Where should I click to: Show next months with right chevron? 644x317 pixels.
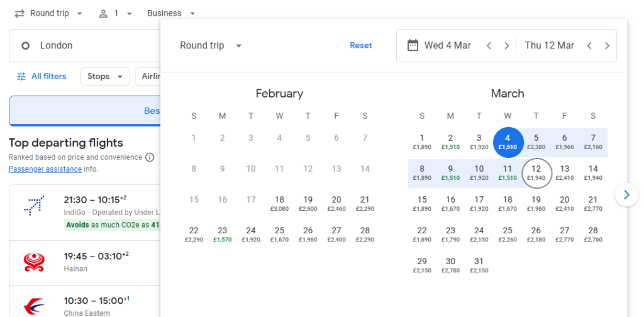(626, 195)
